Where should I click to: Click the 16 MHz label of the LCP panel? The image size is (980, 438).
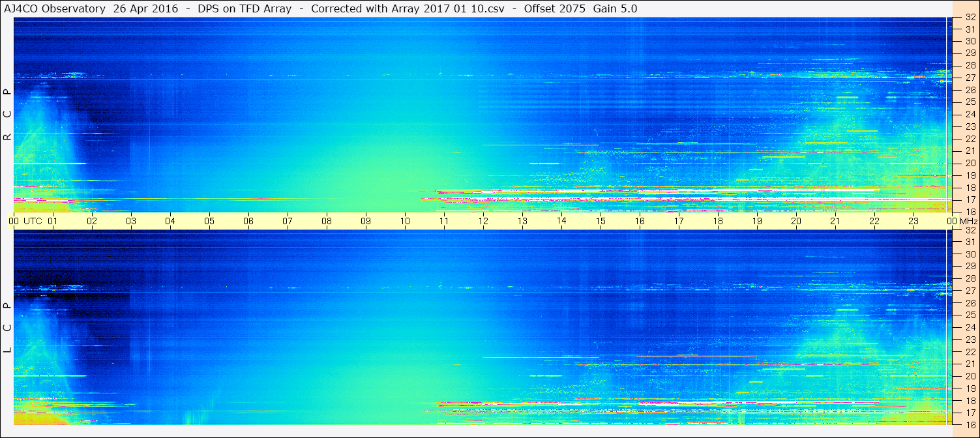pos(970,424)
